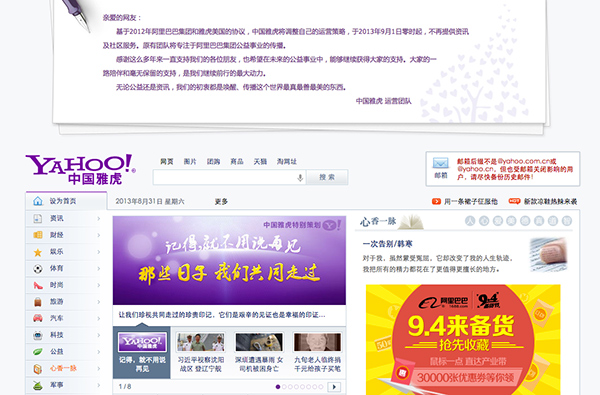
Task: Click the 搜索 search button
Action: tap(327, 177)
